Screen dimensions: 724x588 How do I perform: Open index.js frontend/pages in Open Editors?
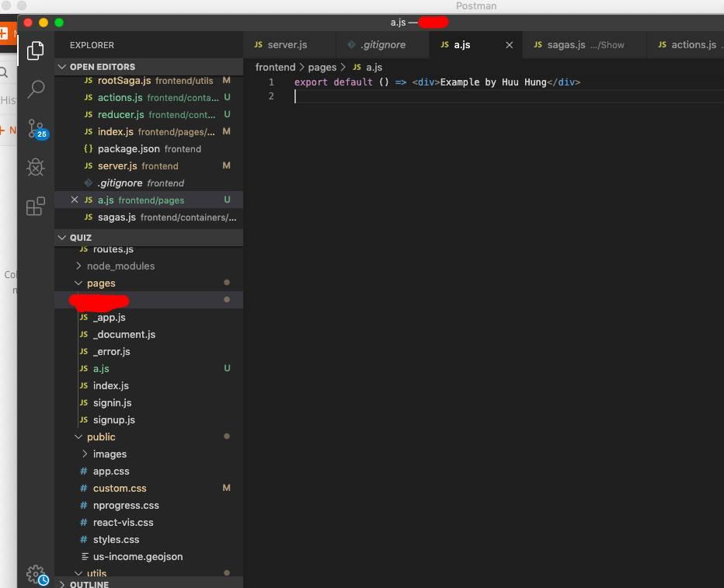click(x=148, y=132)
